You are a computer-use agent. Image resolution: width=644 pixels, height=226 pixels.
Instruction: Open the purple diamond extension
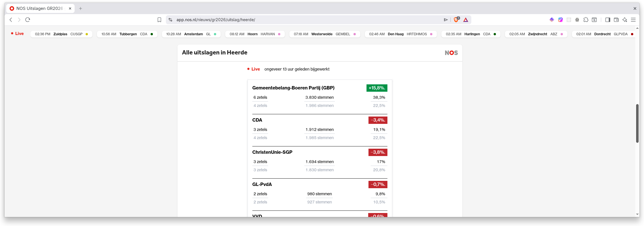(x=552, y=20)
